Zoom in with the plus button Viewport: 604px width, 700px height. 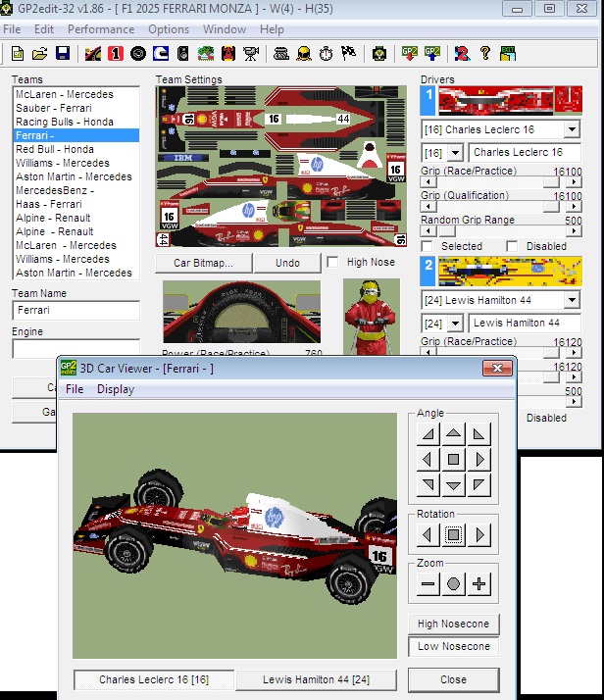tap(478, 585)
